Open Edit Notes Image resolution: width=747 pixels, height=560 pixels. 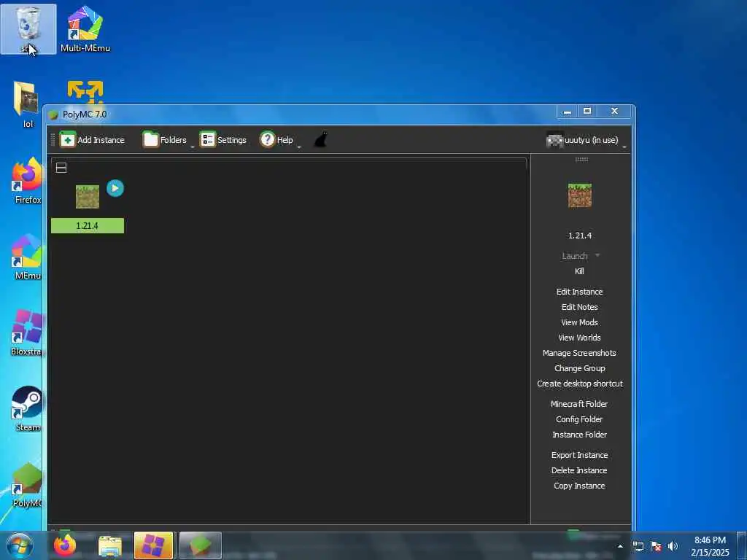(x=580, y=307)
